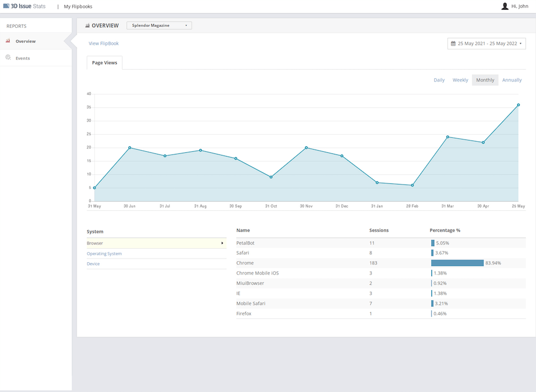Show Device statistics
This screenshot has height=392, width=536.
click(x=93, y=264)
